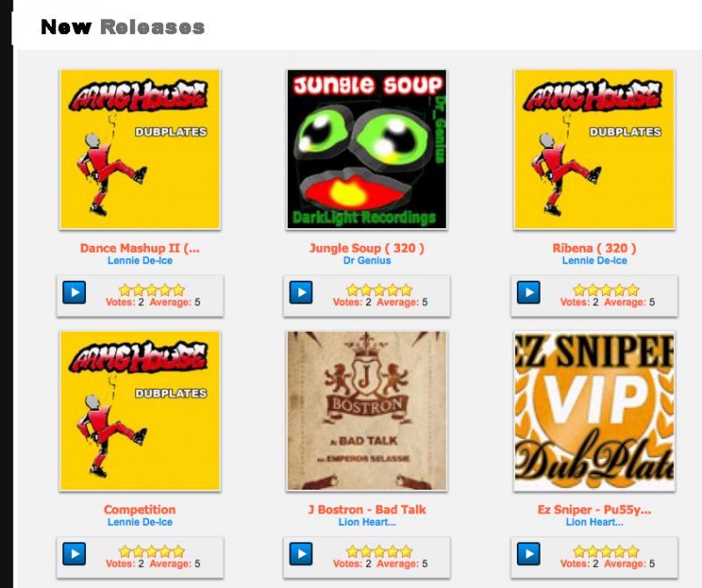Play J Bostron - Bad Talk track

301,554
